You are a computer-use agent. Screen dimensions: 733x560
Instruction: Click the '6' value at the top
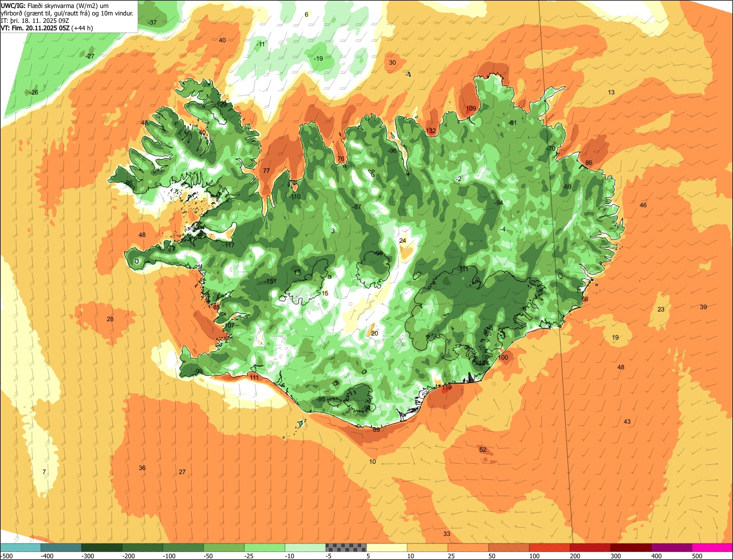[306, 15]
